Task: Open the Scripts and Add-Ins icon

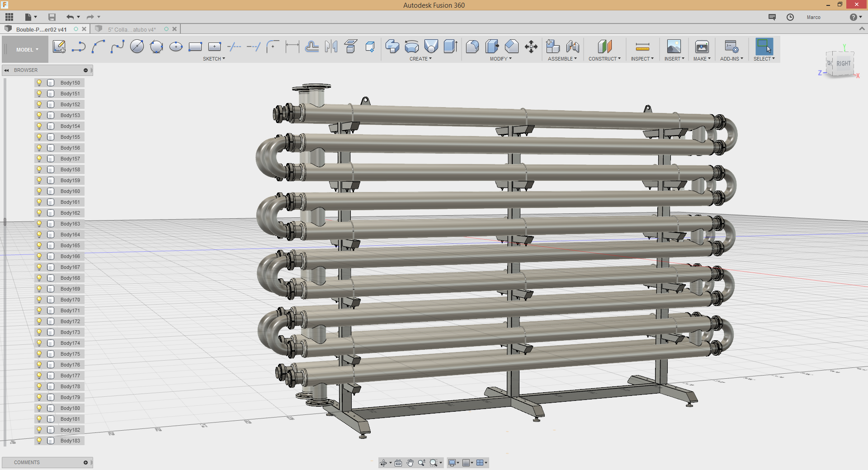Action: [x=731, y=47]
